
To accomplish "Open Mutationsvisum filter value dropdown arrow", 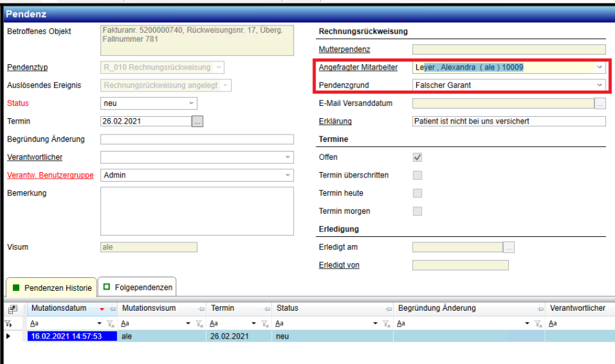I will coord(188,324).
